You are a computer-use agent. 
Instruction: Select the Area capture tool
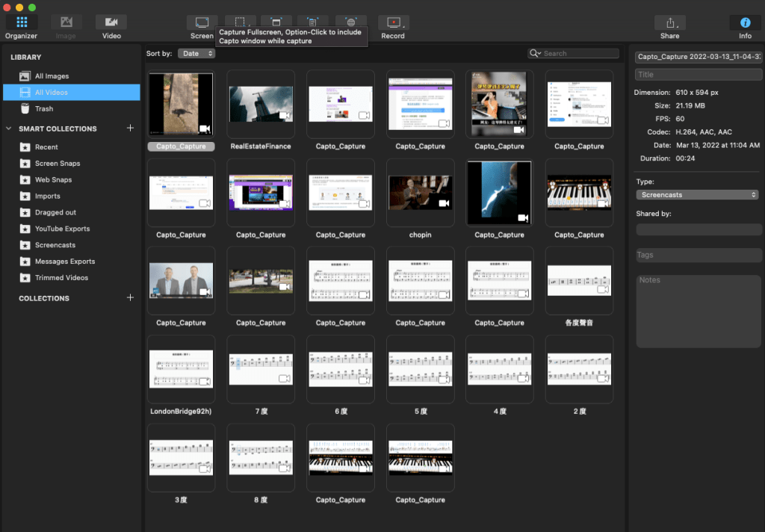240,22
